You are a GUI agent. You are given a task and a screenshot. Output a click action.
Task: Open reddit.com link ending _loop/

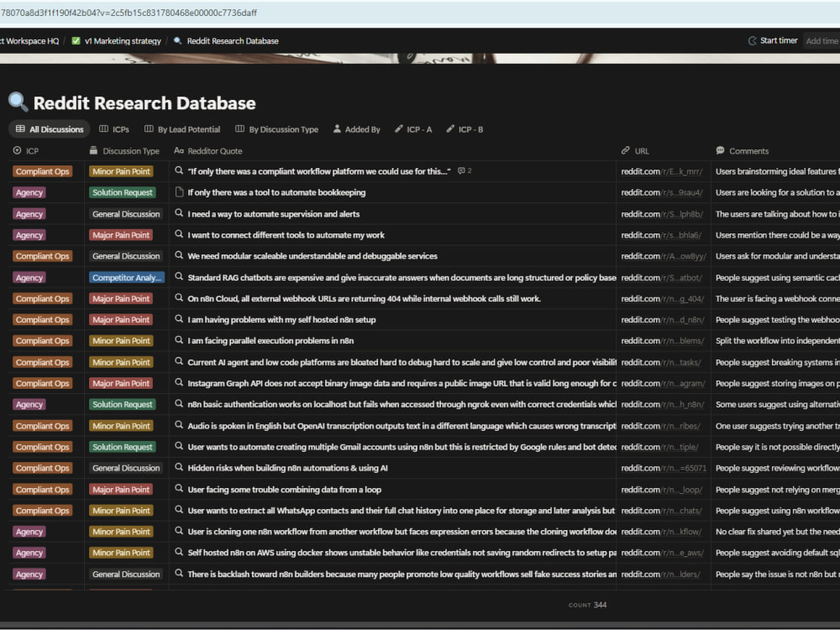point(662,489)
